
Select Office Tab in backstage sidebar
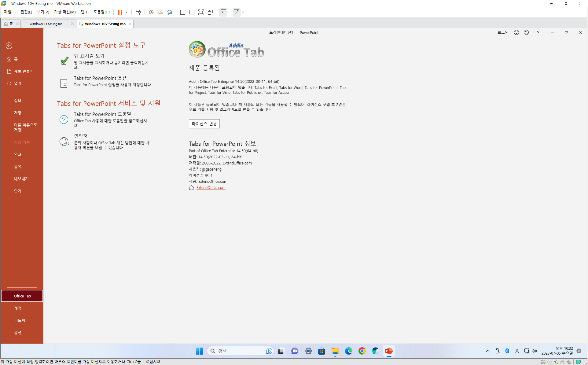tap(22, 296)
